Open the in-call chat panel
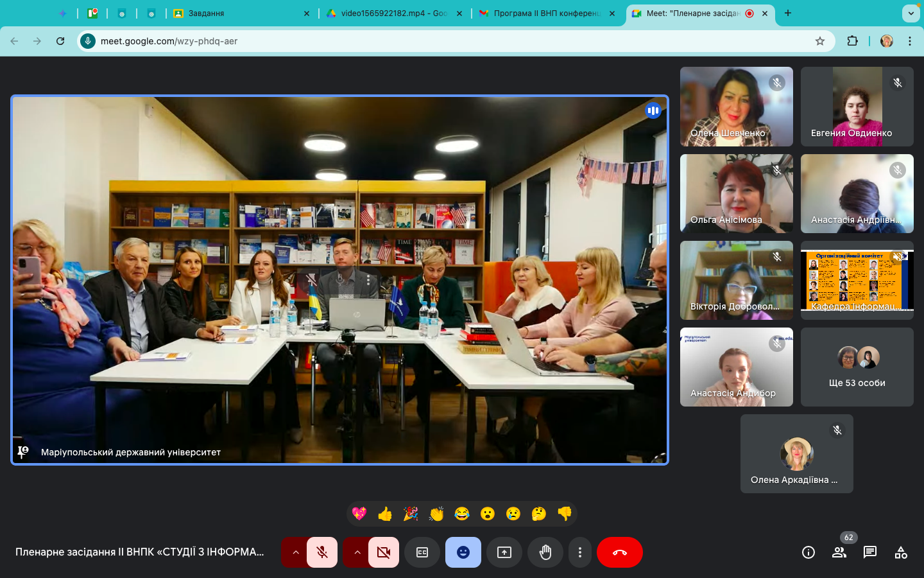 870,552
